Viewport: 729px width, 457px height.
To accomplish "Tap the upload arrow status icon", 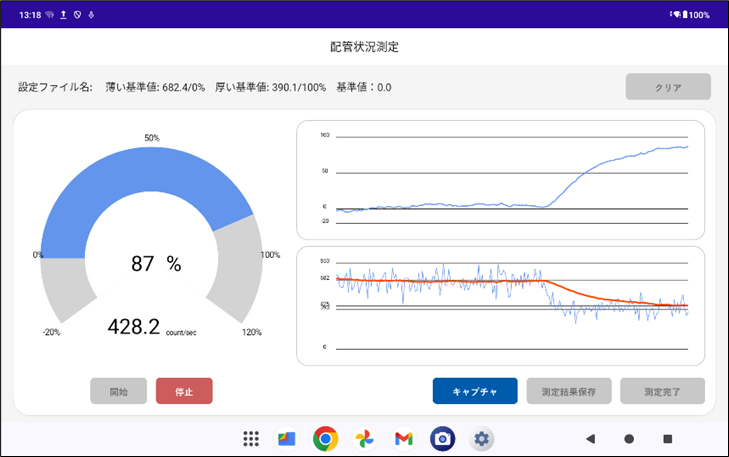I will coord(63,15).
